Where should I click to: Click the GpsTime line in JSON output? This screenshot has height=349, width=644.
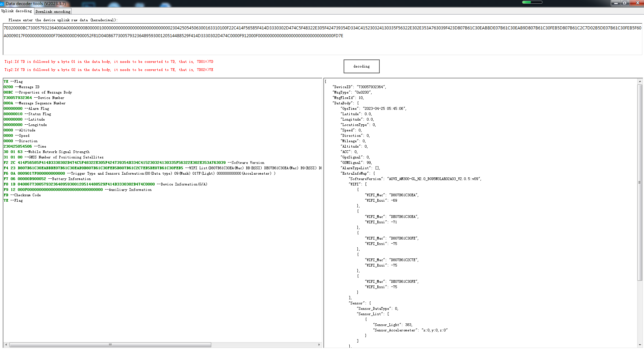tap(374, 108)
